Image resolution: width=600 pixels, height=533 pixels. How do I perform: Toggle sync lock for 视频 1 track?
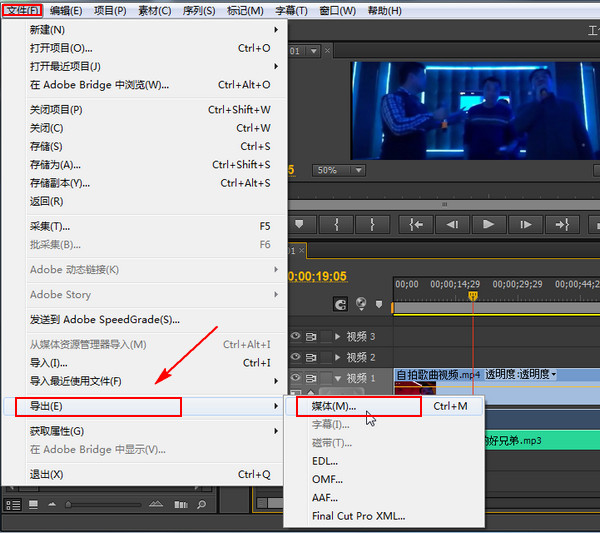point(311,378)
